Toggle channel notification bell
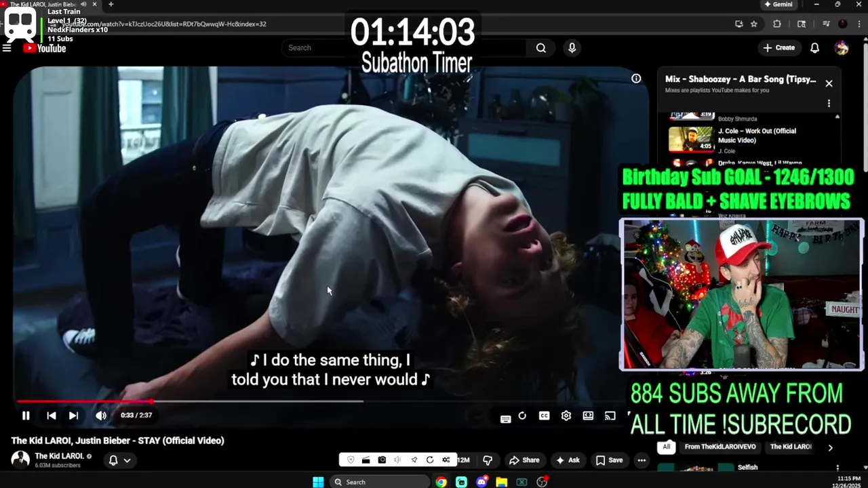This screenshot has height=488, width=868. [x=113, y=460]
